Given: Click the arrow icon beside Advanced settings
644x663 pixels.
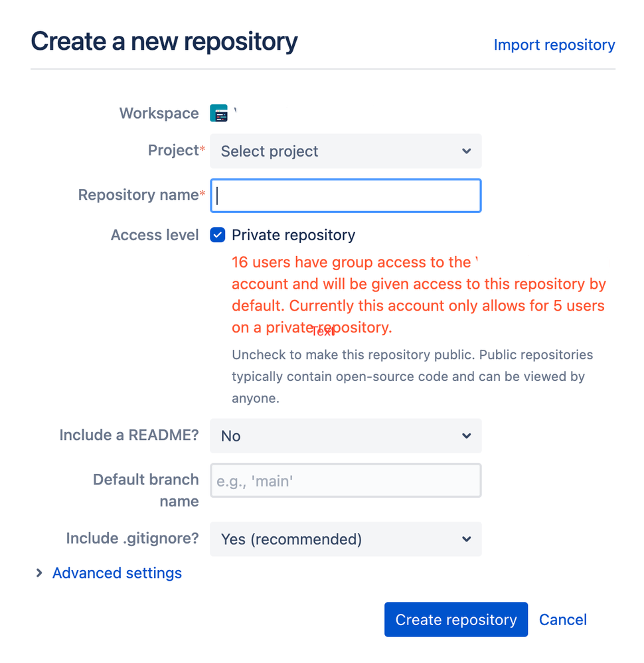Looking at the screenshot, I should click(x=39, y=573).
